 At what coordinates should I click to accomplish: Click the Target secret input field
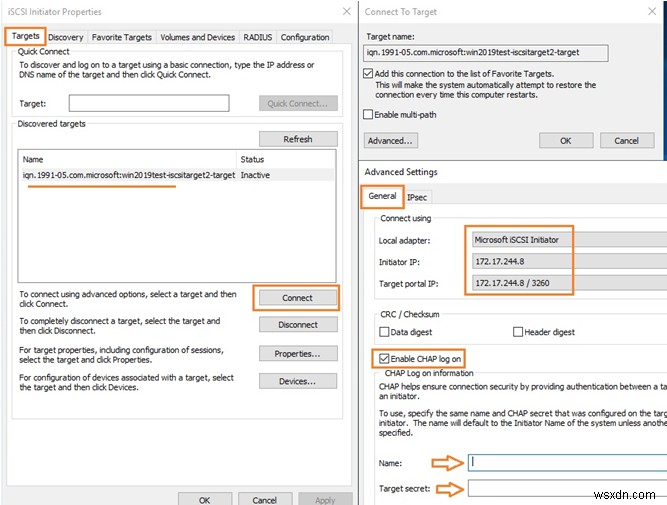tap(567, 488)
